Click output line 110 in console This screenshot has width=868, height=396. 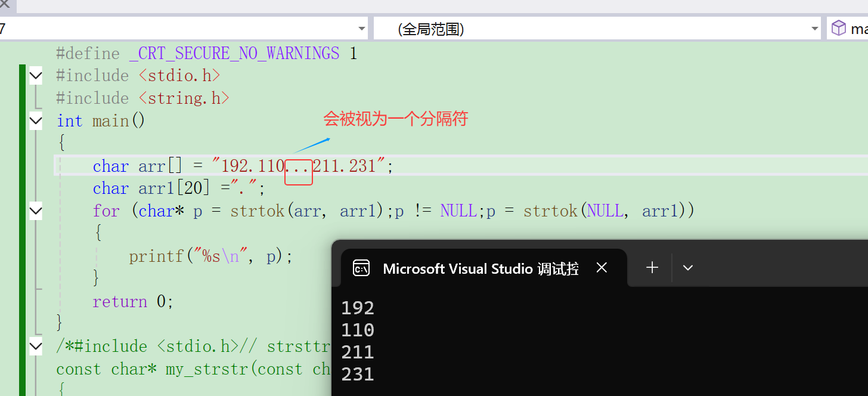tap(358, 330)
